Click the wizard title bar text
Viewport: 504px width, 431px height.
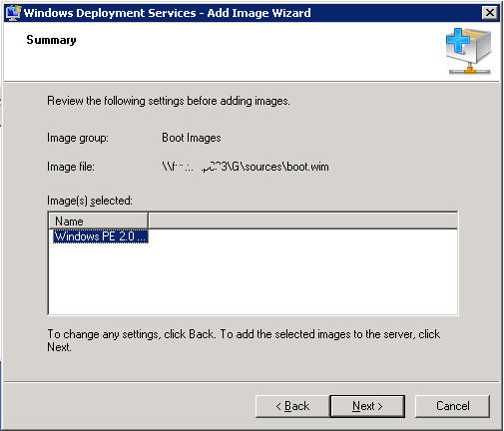(x=168, y=13)
